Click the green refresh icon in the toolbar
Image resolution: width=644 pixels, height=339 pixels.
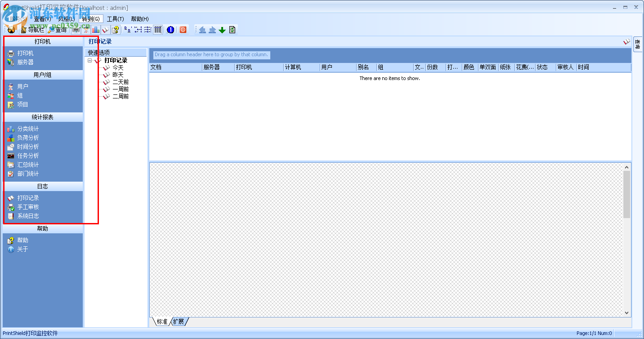232,30
